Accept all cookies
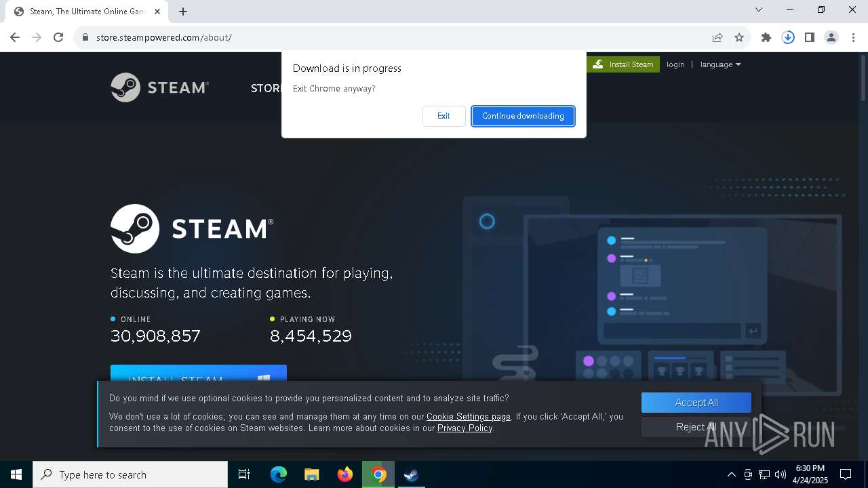The height and width of the screenshot is (488, 868). [x=696, y=403]
